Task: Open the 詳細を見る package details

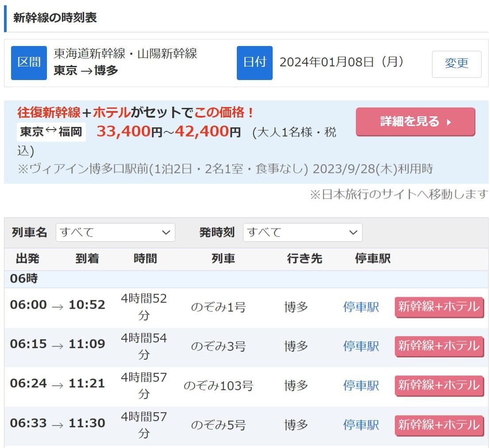Action: [x=415, y=122]
